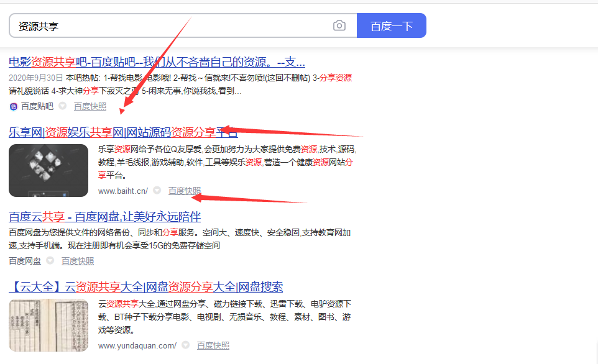598x364 pixels.
Task: Expand the dropdown arrow next to www.baiht.cn/
Action: click(157, 190)
